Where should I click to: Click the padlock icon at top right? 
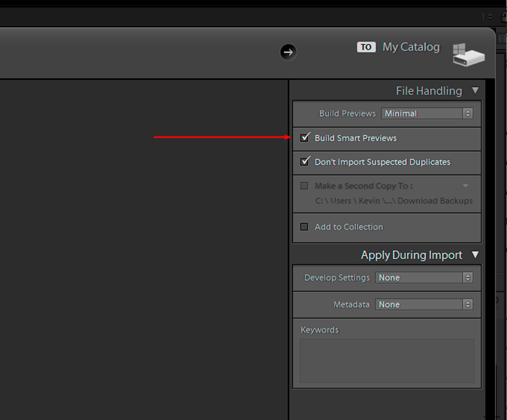(504, 16)
